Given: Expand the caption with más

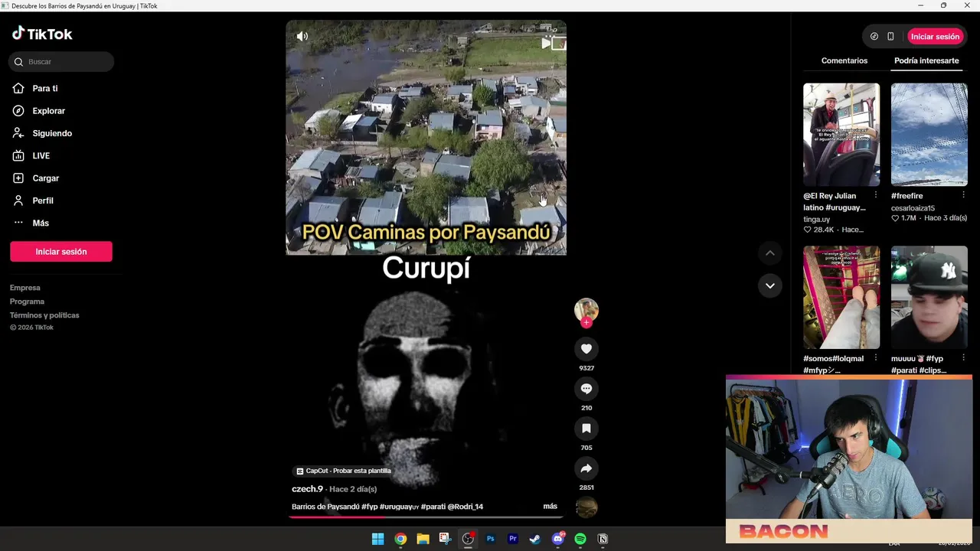Looking at the screenshot, I should tap(550, 507).
